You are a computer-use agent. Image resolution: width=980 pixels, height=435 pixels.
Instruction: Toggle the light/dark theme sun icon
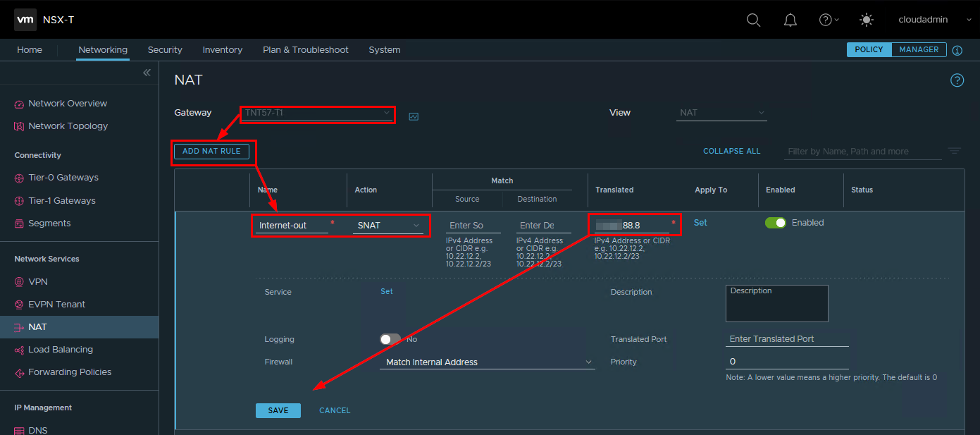[x=867, y=20]
